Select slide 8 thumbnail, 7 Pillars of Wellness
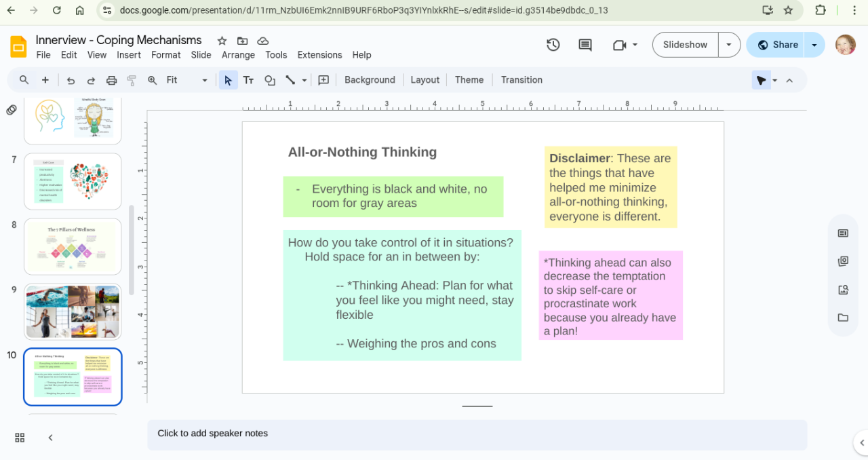This screenshot has width=868, height=460. (73, 246)
